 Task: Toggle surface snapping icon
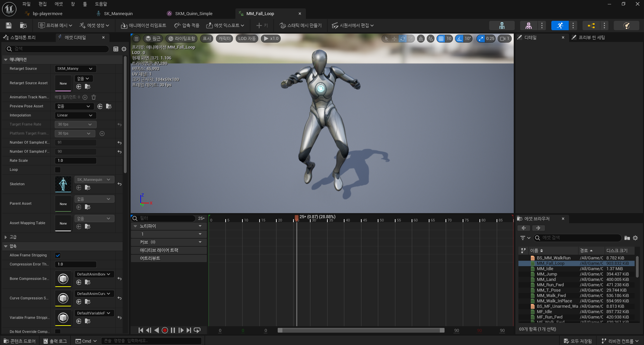pyautogui.click(x=430, y=39)
